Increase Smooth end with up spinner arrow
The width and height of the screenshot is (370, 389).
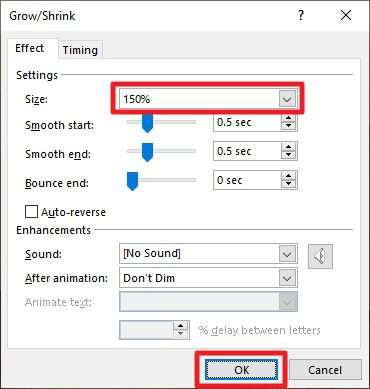click(288, 147)
